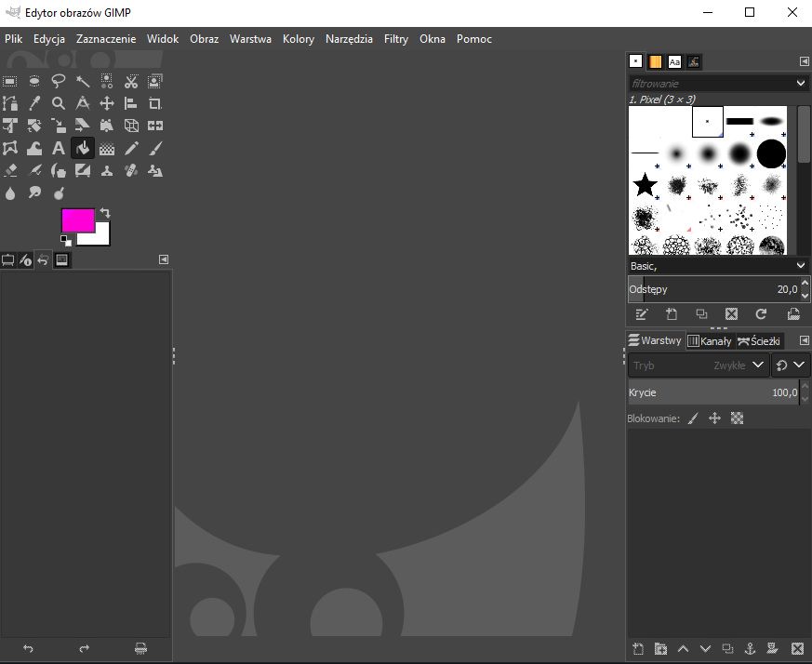Select the Measure compass tool
The image size is (812, 664).
coord(83,103)
